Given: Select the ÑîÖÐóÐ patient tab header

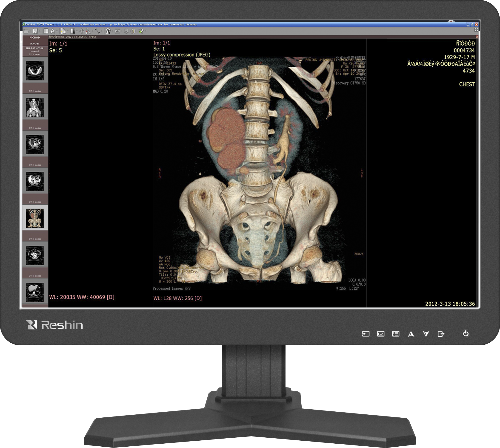Looking at the screenshot, I should [x=35, y=38].
